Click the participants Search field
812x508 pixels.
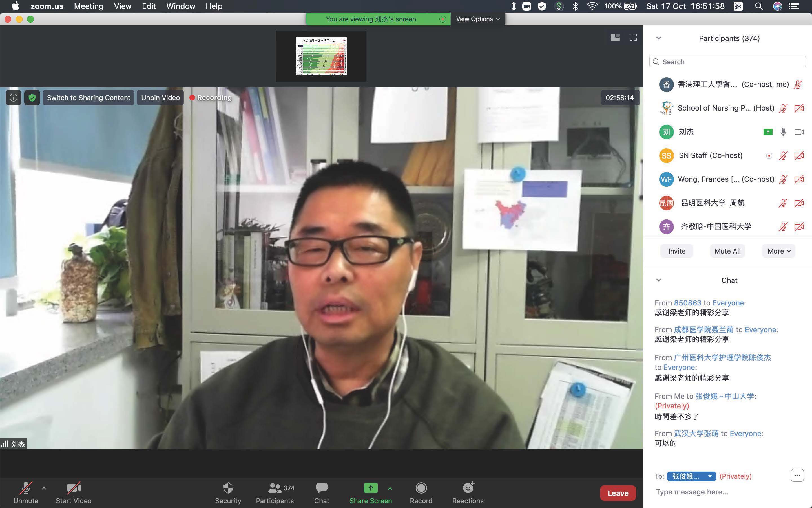[727, 62]
